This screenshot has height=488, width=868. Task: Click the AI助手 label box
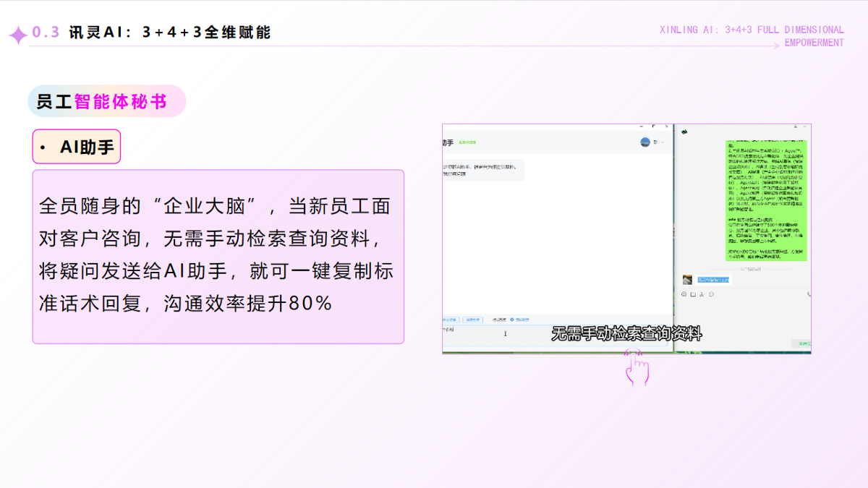click(x=77, y=147)
